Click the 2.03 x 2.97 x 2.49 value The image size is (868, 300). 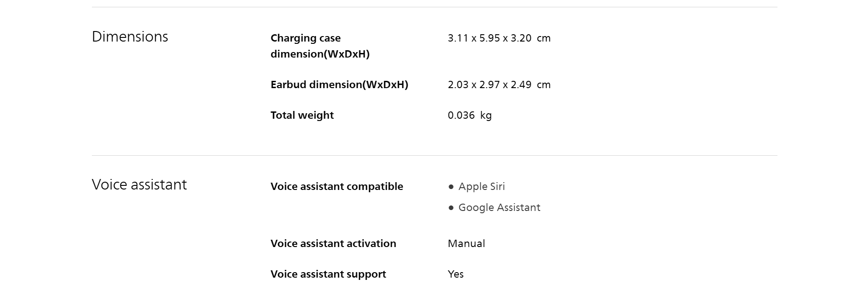[489, 85]
